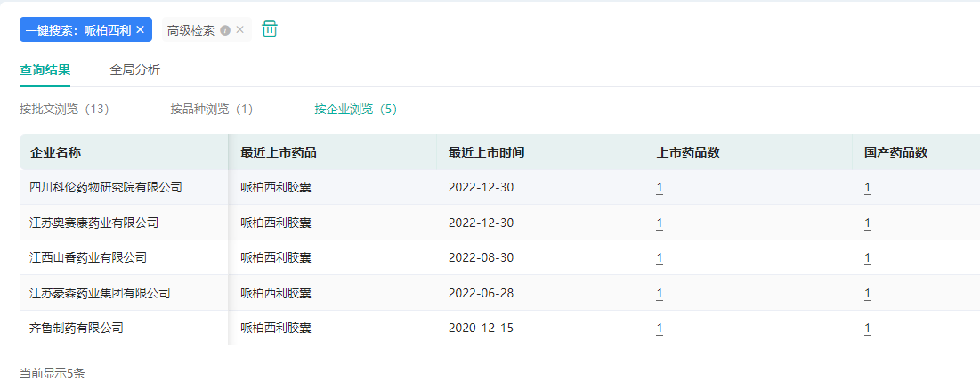Open 上市药品数 count for 江苏奥赛康药业

click(660, 223)
